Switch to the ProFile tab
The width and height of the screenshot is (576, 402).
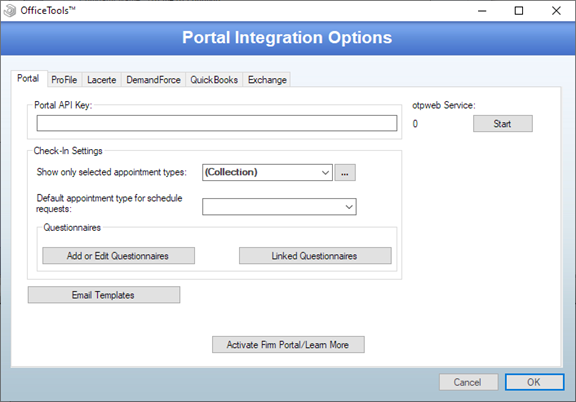pyautogui.click(x=64, y=80)
